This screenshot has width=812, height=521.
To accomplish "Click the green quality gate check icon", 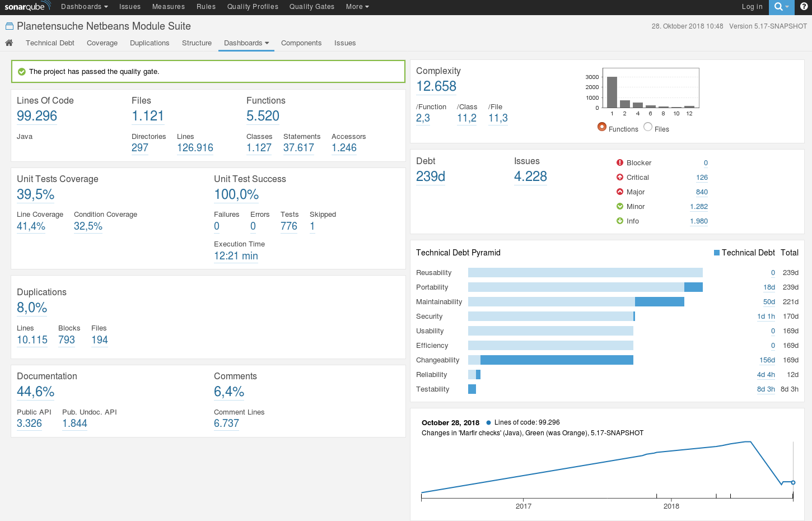I will (22, 72).
